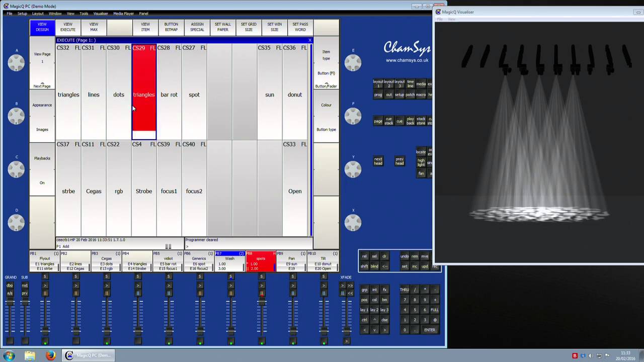Select the VIEW EXECUTE soft button
This screenshot has height=362, width=644.
coord(68,27)
